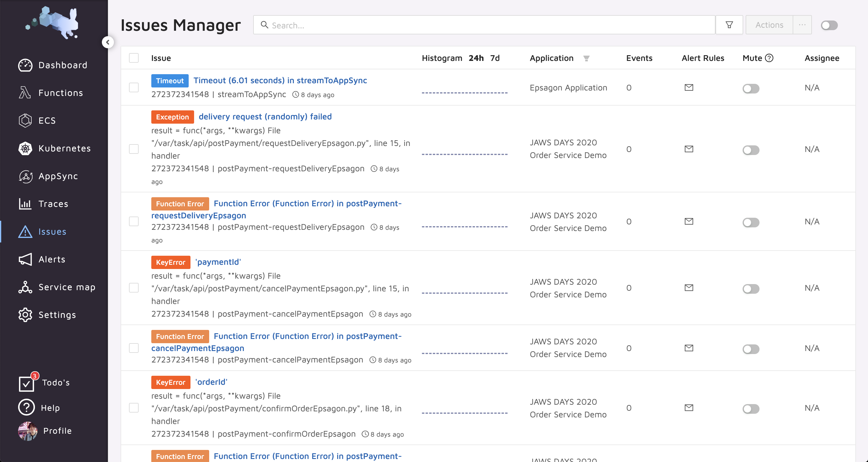The image size is (868, 462).
Task: Open Function Error in postPayment-requestDeliveryEpsagon link
Action: tap(276, 209)
